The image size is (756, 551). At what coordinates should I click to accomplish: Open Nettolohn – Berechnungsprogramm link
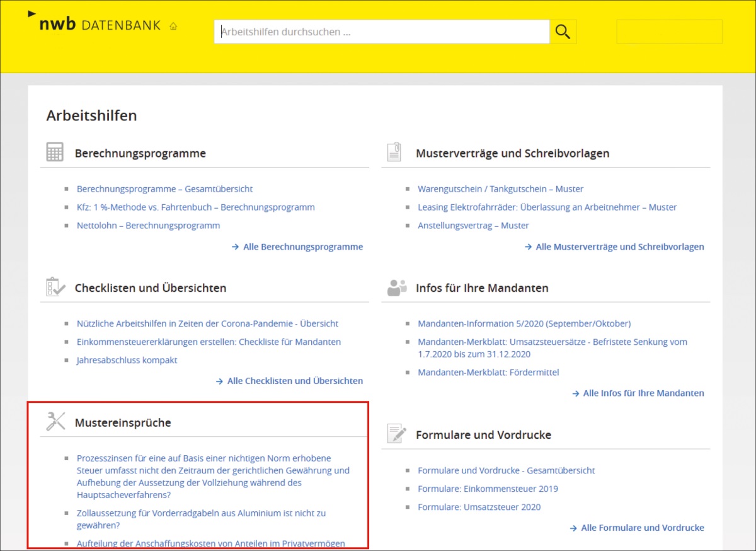click(x=148, y=225)
